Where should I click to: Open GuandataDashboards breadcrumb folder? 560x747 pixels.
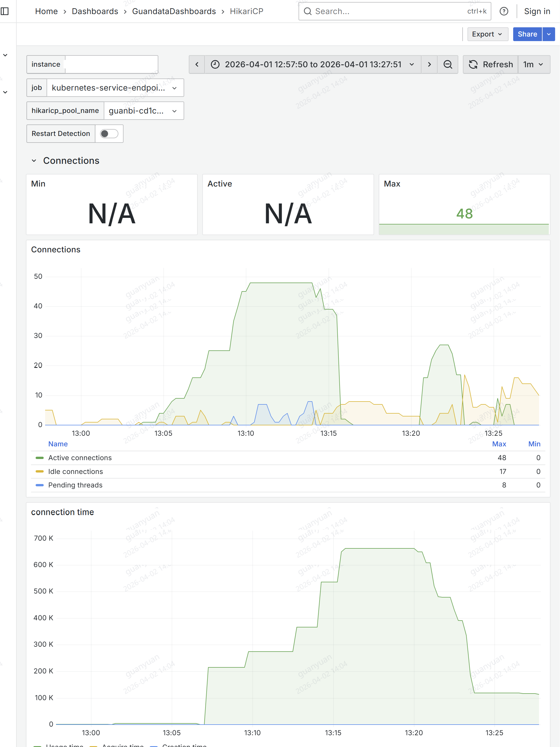(174, 11)
